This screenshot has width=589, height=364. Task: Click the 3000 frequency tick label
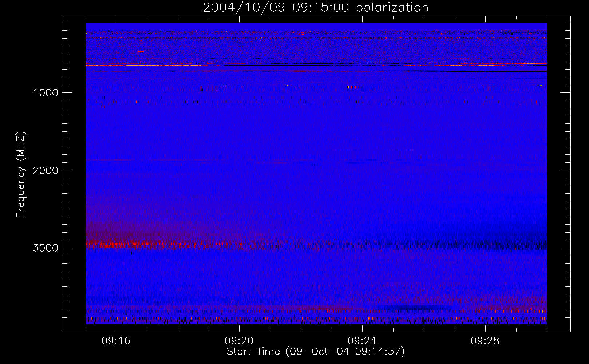point(46,248)
